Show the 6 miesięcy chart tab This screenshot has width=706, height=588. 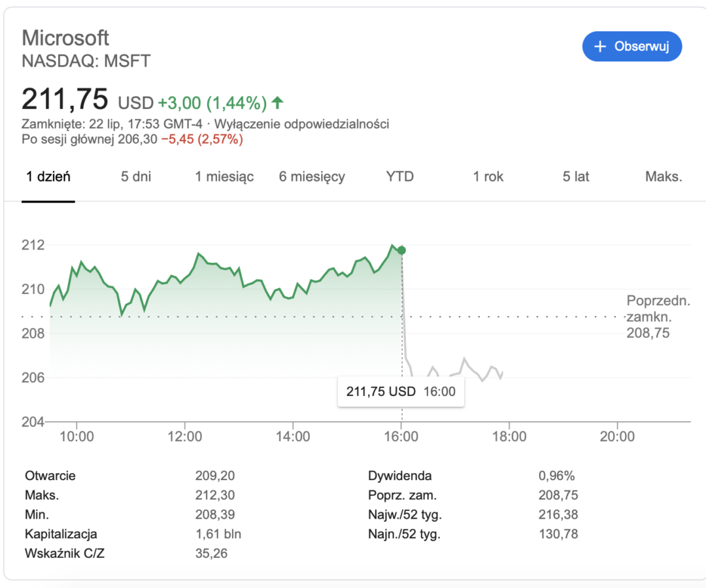[x=312, y=176]
